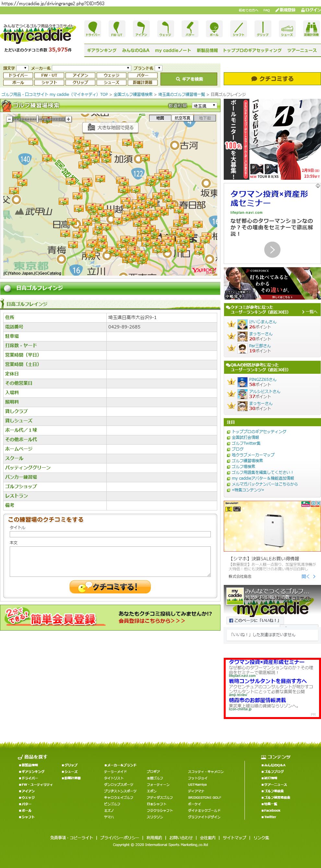Select the Iron (アイアン) club icon

click(x=141, y=29)
